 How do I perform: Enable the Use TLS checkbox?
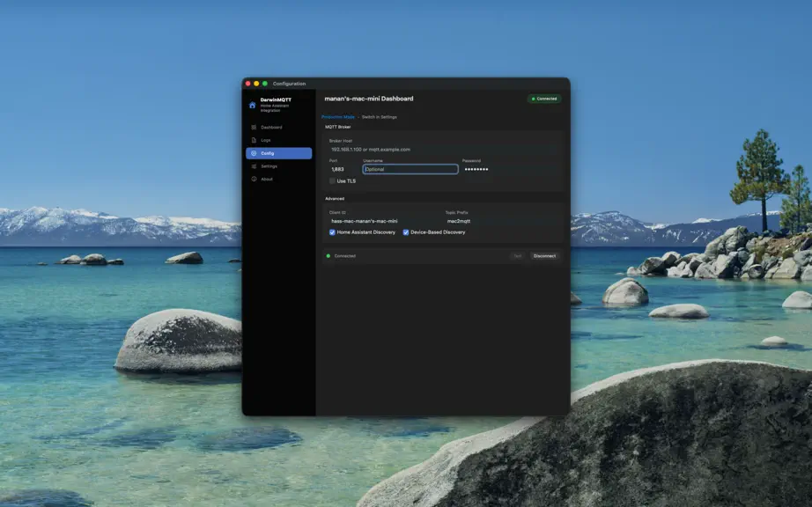click(332, 181)
